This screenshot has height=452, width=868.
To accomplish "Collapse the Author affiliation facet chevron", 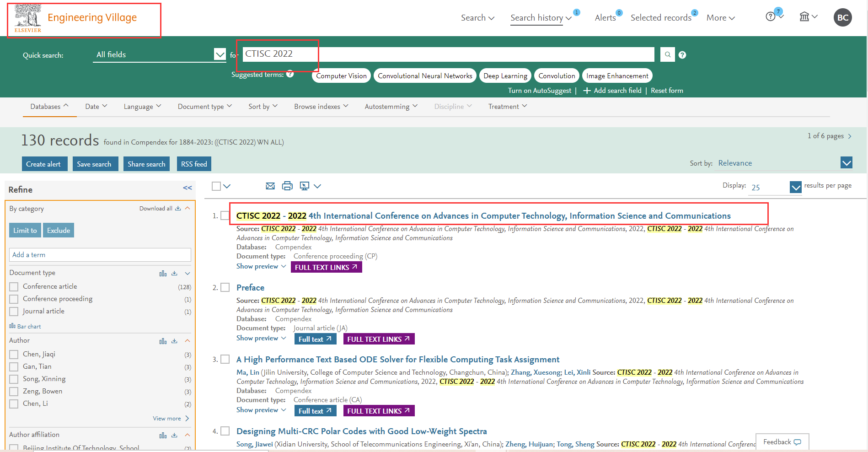I will [x=188, y=435].
